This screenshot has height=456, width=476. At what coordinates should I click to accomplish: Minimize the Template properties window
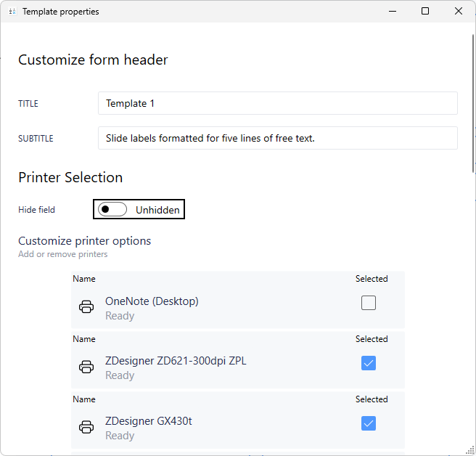392,12
